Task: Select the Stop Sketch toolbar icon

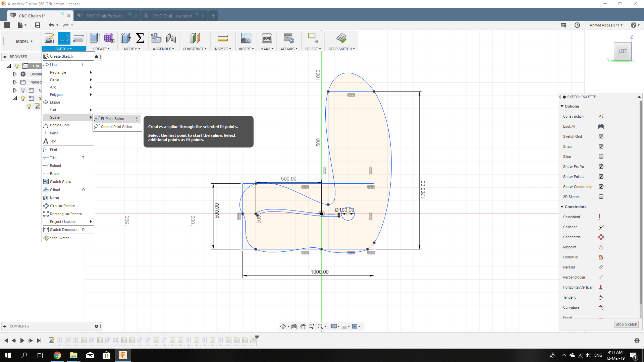Action: tap(341, 39)
